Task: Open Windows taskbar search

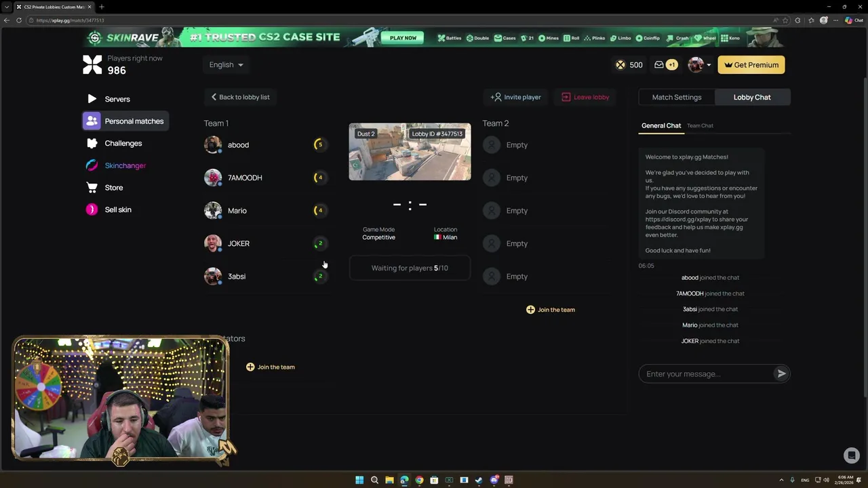Action: pos(374,480)
